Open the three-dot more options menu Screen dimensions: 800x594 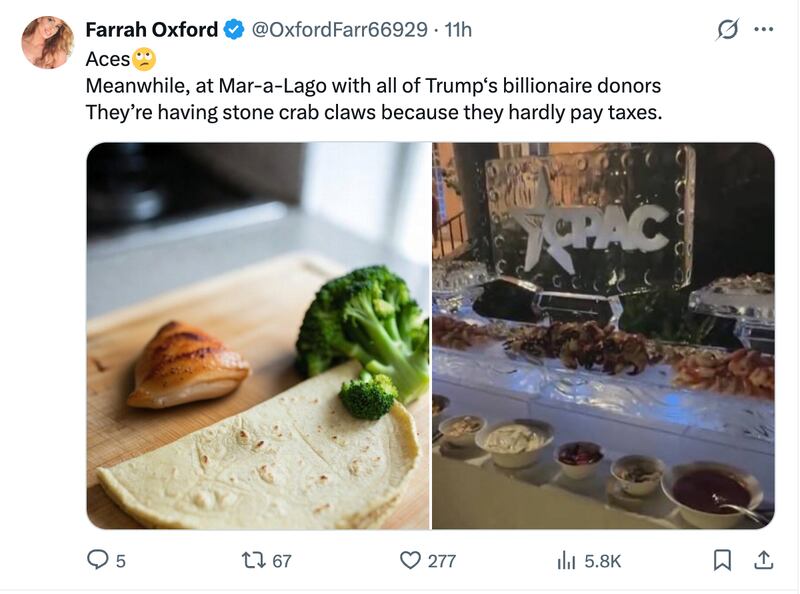(x=764, y=30)
